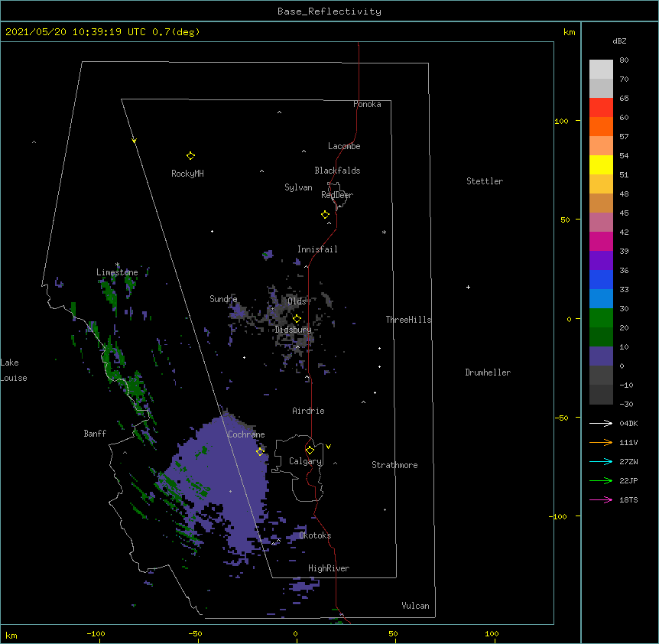
Task: Click the 18TS legend text
Action: [628, 499]
